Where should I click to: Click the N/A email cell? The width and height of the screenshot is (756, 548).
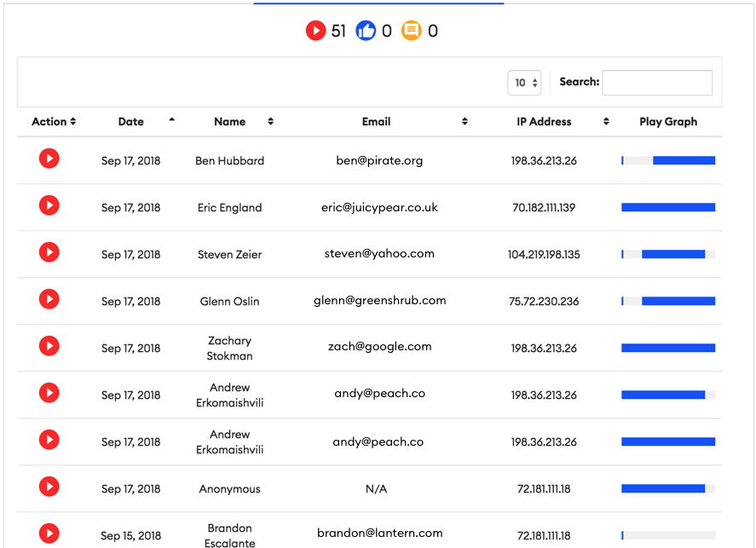(x=376, y=488)
